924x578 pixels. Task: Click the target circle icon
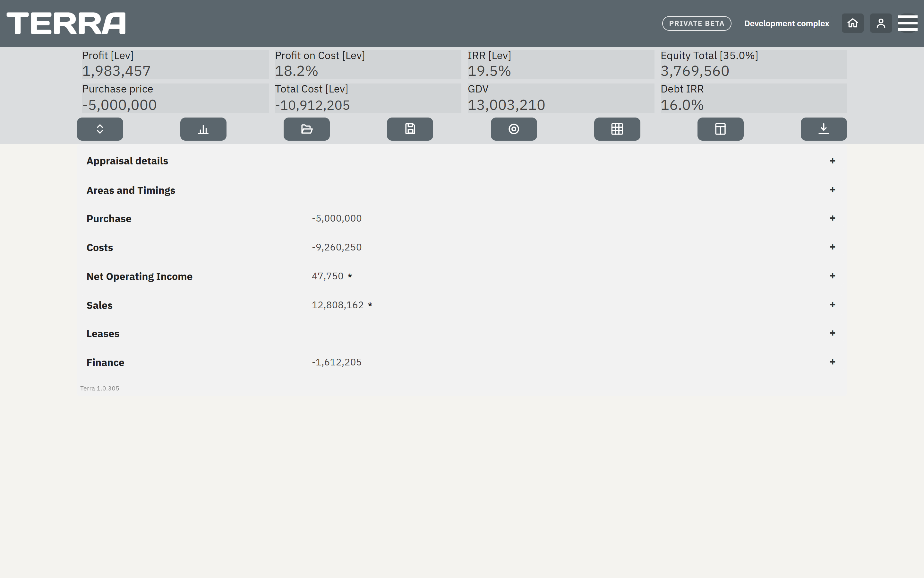pyautogui.click(x=514, y=129)
